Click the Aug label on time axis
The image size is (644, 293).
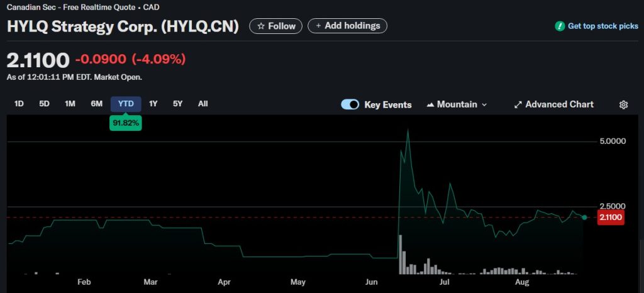click(x=522, y=282)
